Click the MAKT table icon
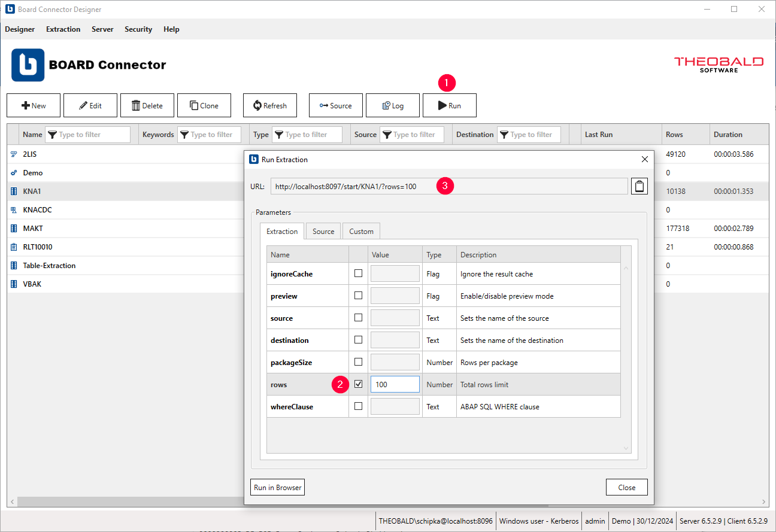This screenshot has height=532, width=776. pos(14,228)
